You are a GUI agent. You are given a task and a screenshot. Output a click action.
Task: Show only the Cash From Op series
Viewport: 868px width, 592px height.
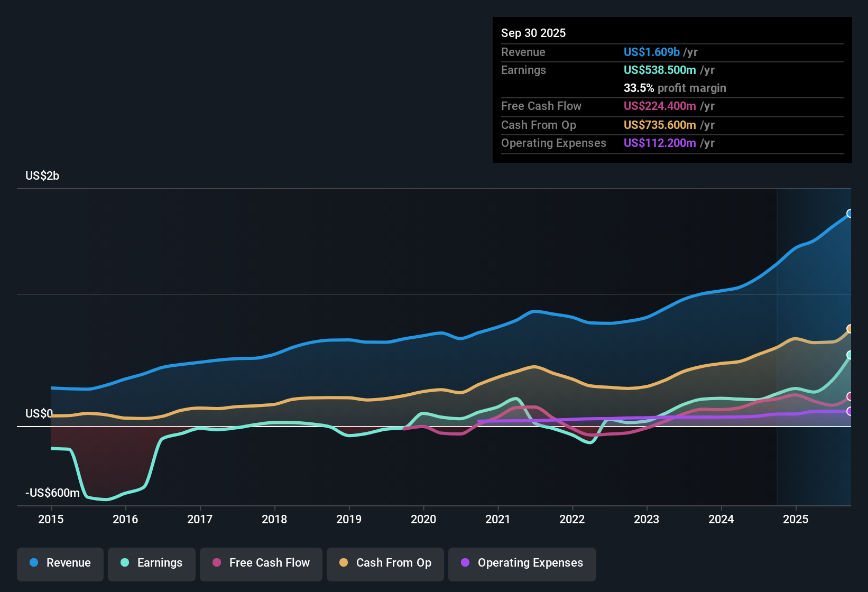coord(385,563)
